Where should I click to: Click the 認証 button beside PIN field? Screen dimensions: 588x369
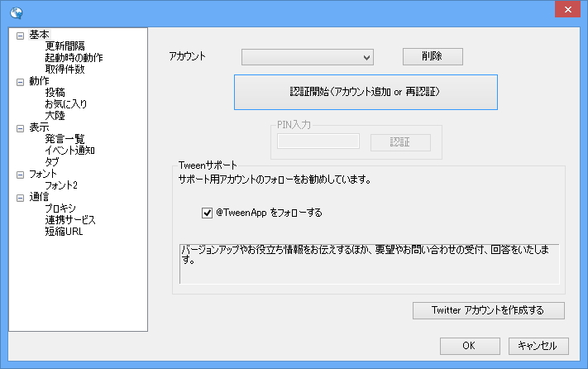coord(400,142)
